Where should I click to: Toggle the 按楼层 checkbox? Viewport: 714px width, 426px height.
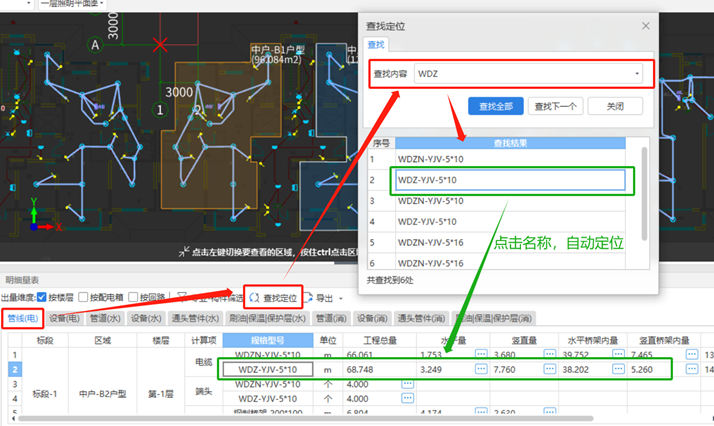[x=43, y=298]
